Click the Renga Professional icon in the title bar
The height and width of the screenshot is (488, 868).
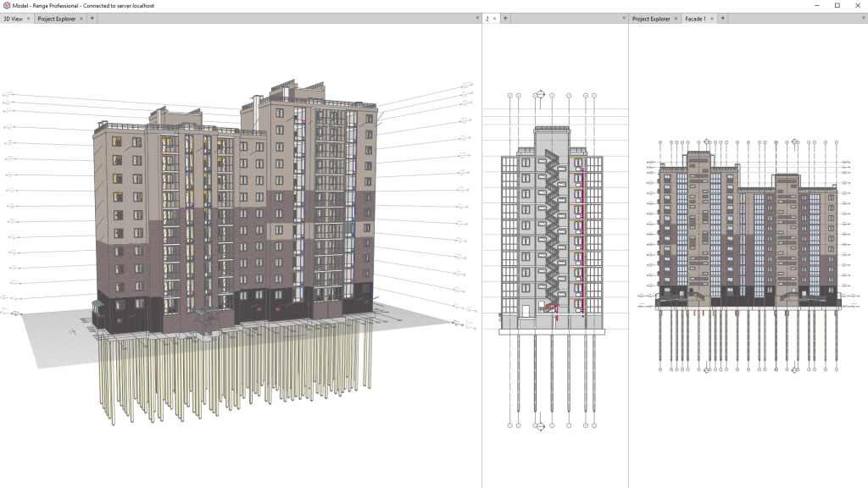pos(6,5)
